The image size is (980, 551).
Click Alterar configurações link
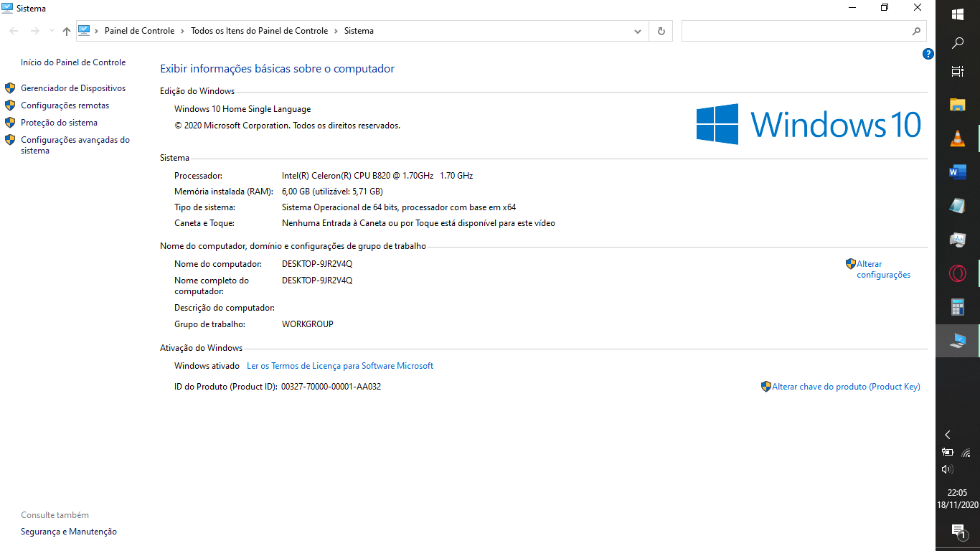coord(883,269)
